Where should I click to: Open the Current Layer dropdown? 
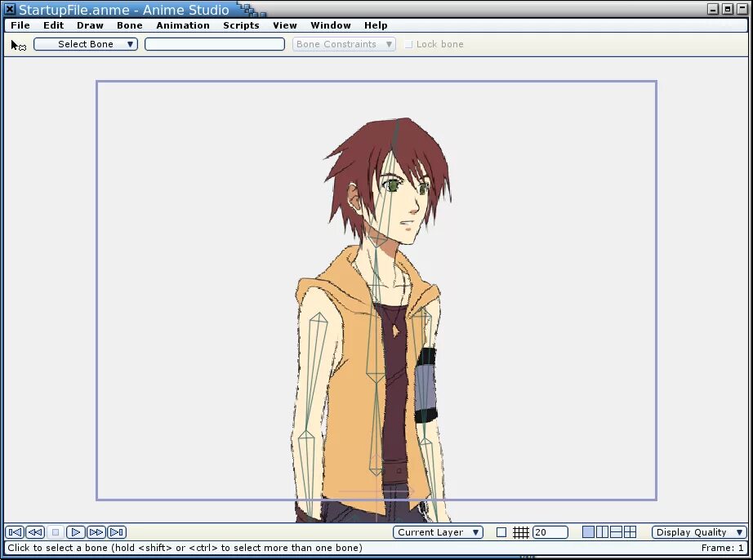[438, 532]
